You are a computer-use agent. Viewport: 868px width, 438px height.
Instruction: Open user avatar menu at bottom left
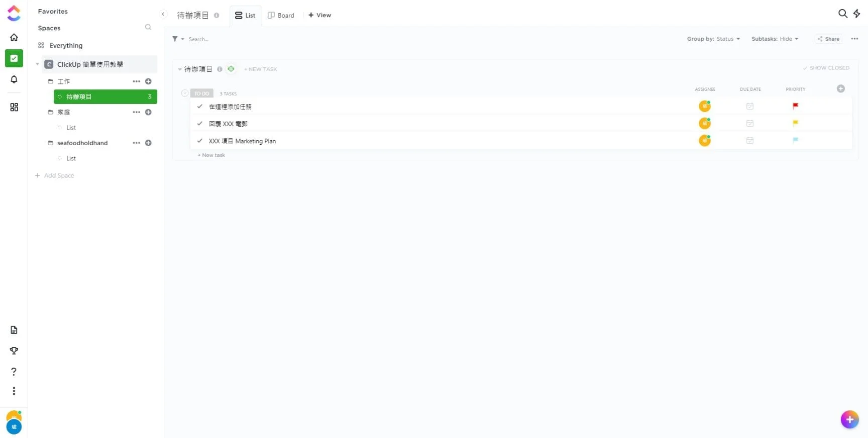pos(14,422)
